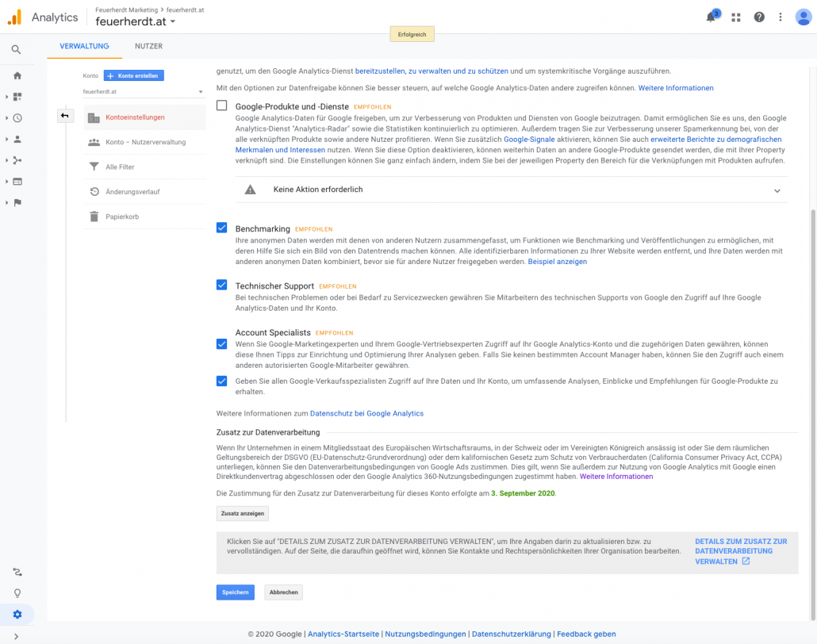Image resolution: width=817 pixels, height=644 pixels.
Task: Click the Abbrechen button
Action: coord(283,592)
